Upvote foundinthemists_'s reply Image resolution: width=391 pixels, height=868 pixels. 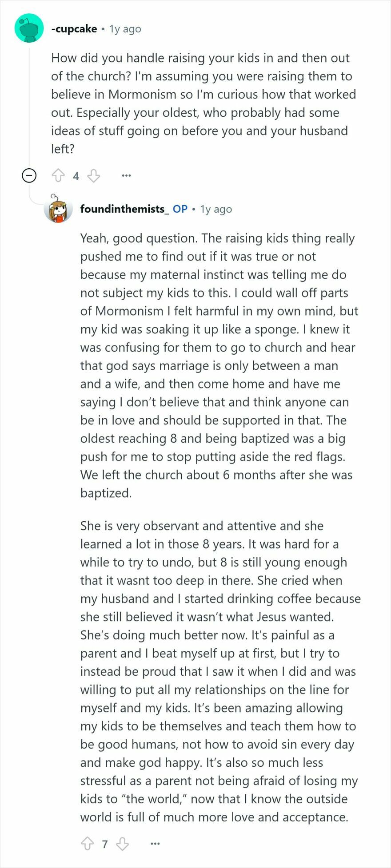click(87, 843)
